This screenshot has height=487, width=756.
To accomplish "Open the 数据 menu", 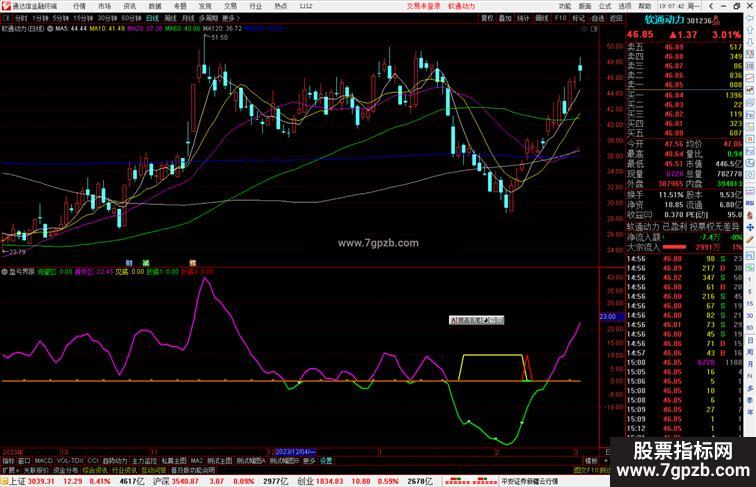I will tap(155, 6).
